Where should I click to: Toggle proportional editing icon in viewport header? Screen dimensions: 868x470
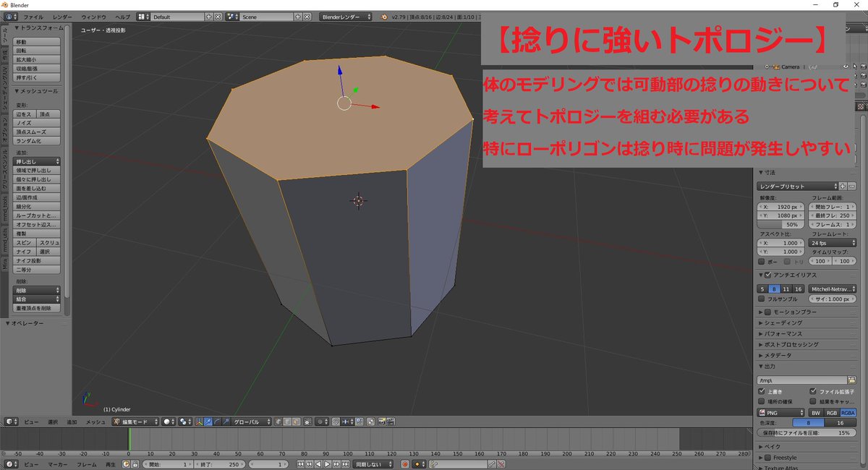(x=322, y=422)
